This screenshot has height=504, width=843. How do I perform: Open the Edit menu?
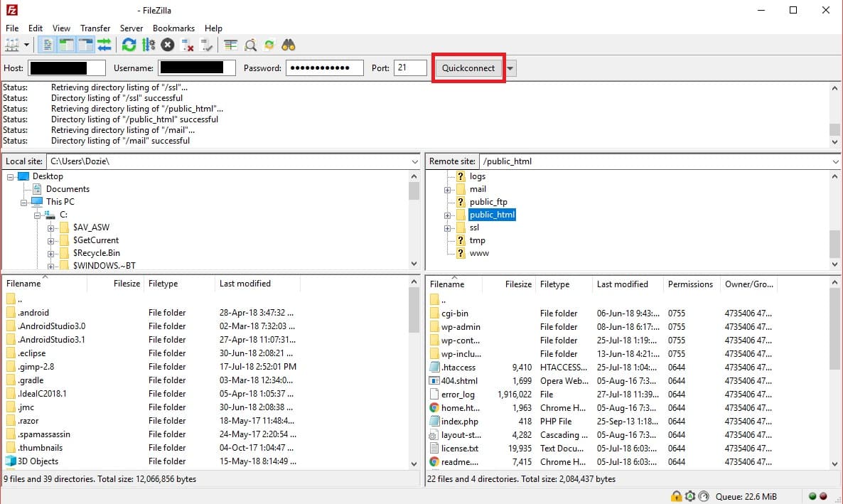[36, 28]
